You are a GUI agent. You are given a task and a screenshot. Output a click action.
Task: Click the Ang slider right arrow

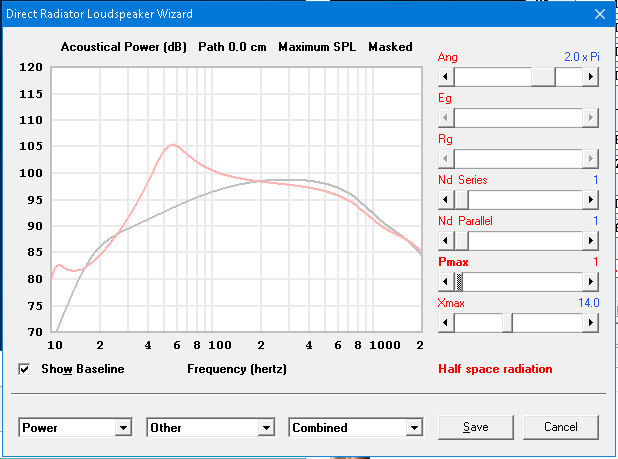pyautogui.click(x=590, y=76)
